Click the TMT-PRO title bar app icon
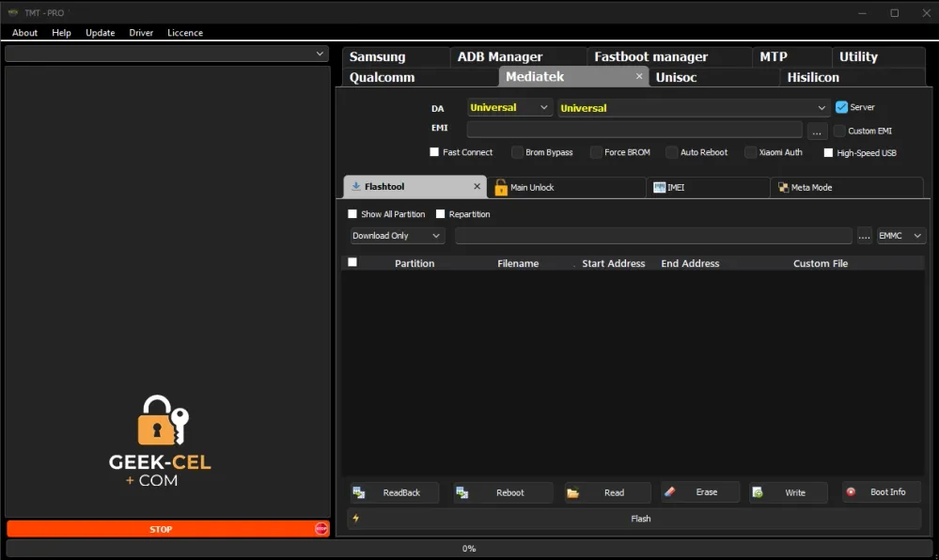 (x=12, y=12)
